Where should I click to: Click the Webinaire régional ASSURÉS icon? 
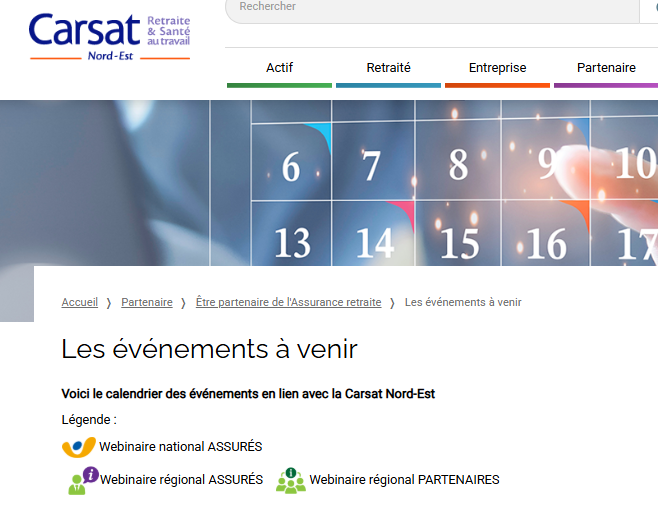click(x=84, y=481)
